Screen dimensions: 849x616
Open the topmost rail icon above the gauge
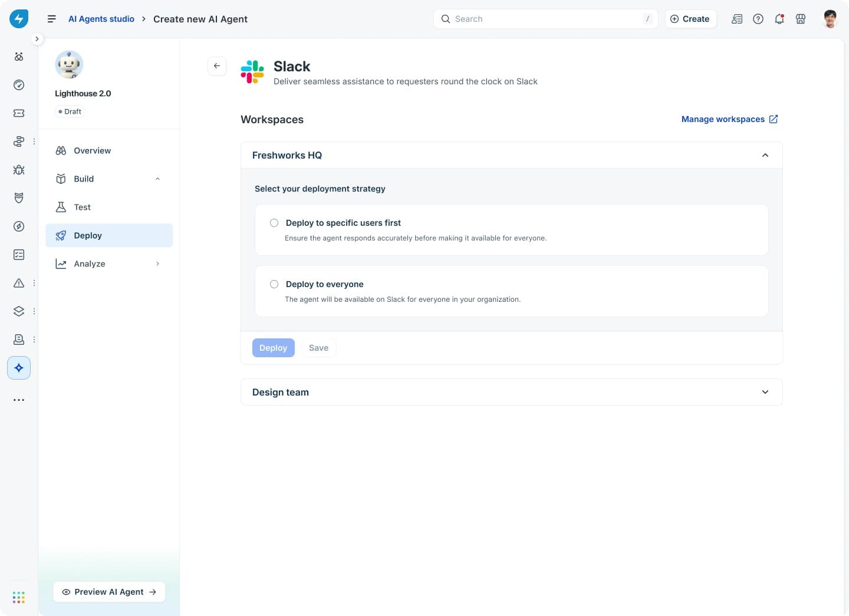(x=19, y=57)
